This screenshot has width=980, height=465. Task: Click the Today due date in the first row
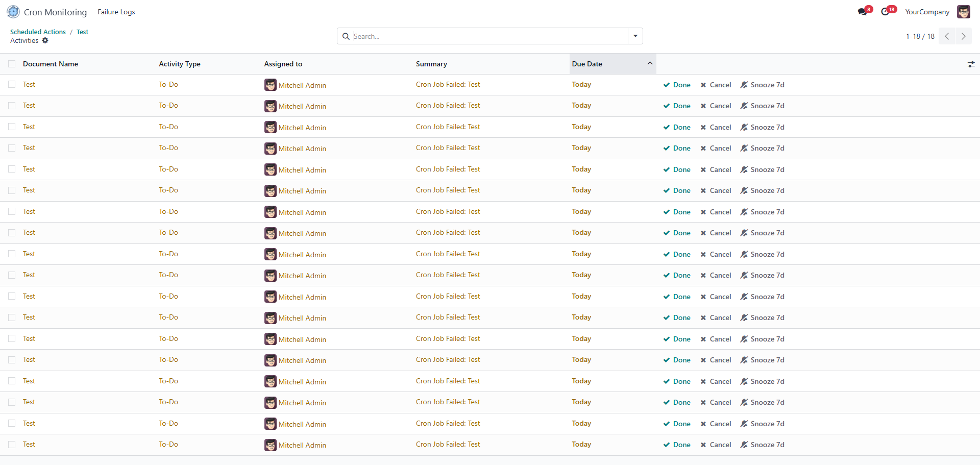[581, 84]
